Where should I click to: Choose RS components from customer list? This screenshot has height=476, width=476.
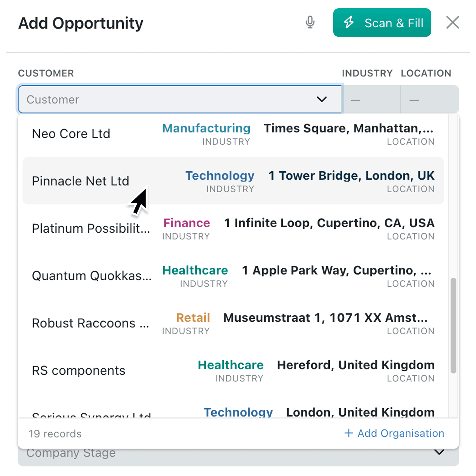click(233, 370)
